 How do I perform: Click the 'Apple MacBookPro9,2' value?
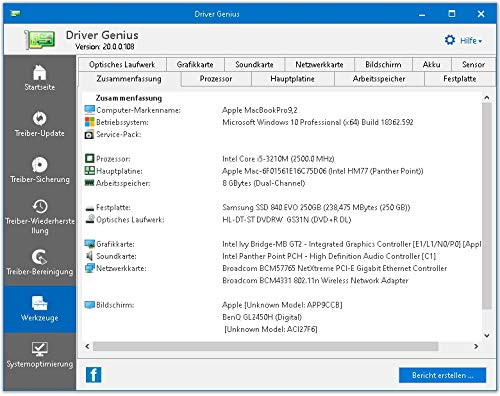pos(260,110)
